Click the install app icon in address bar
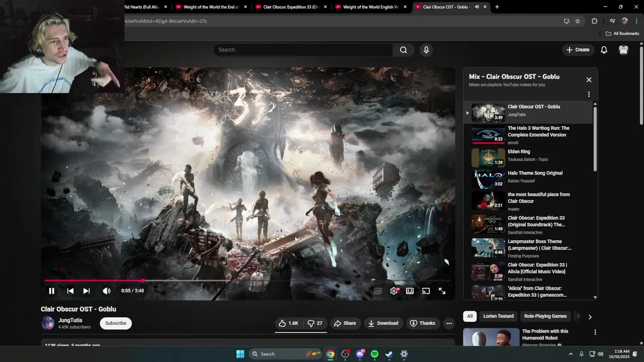Viewport: 644px width, 362px height. tap(567, 21)
